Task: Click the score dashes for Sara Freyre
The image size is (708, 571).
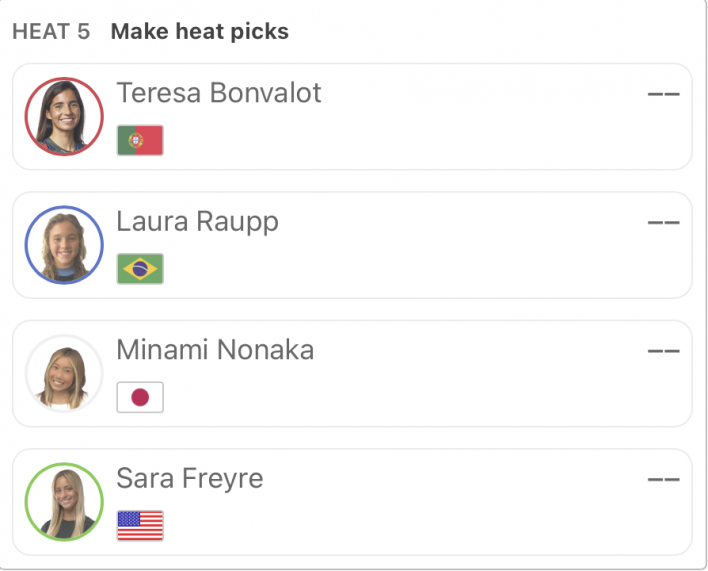Action: [x=663, y=479]
